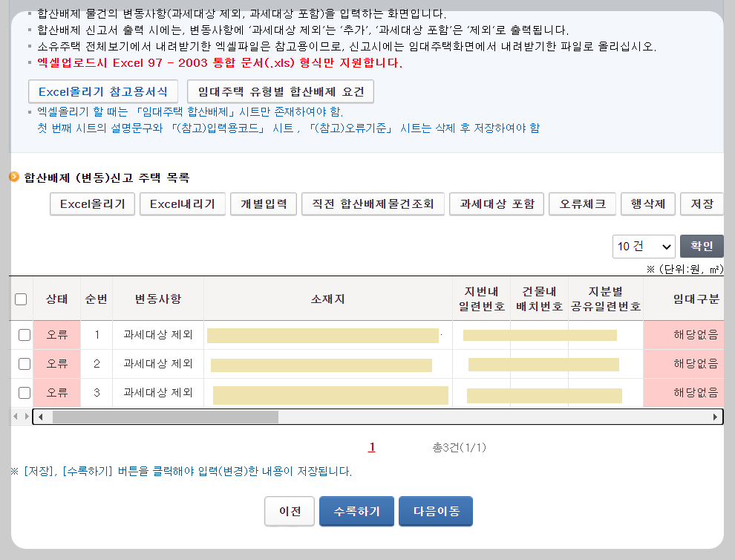Click page number 1 in pagination
This screenshot has height=560, width=735.
pos(371,446)
